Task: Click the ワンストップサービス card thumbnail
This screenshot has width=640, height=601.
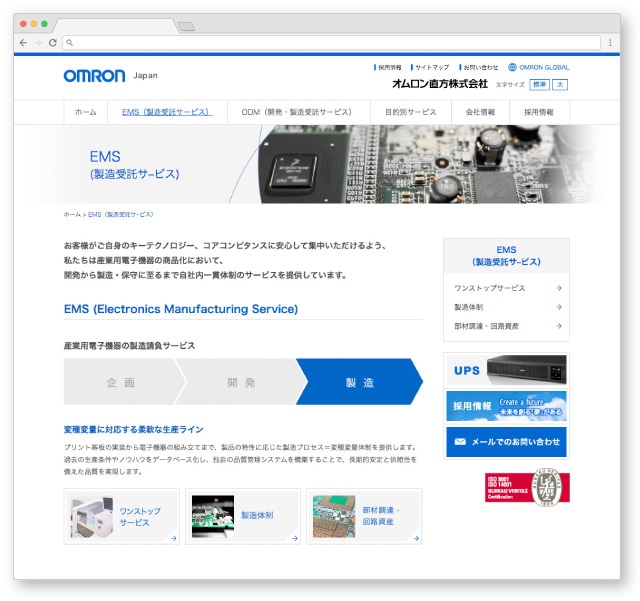Action: click(x=92, y=516)
